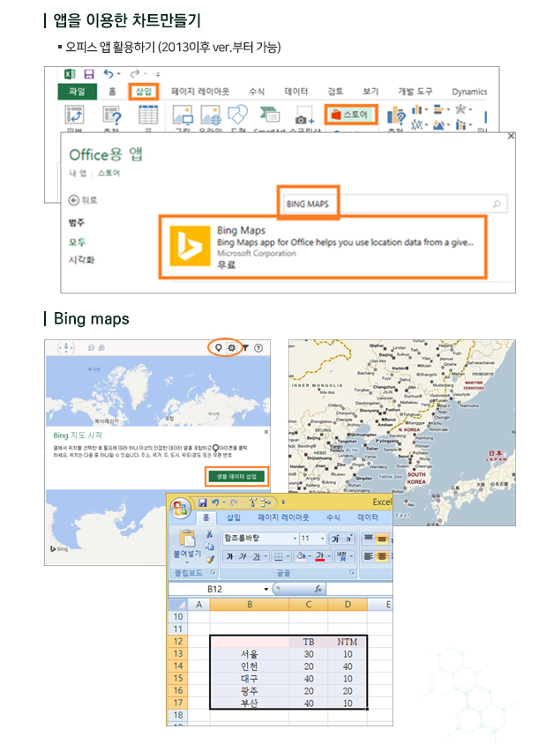The image size is (560, 744).
Task: Open 수식 tab in Excel 2007 ribbon
Action: click(x=333, y=517)
